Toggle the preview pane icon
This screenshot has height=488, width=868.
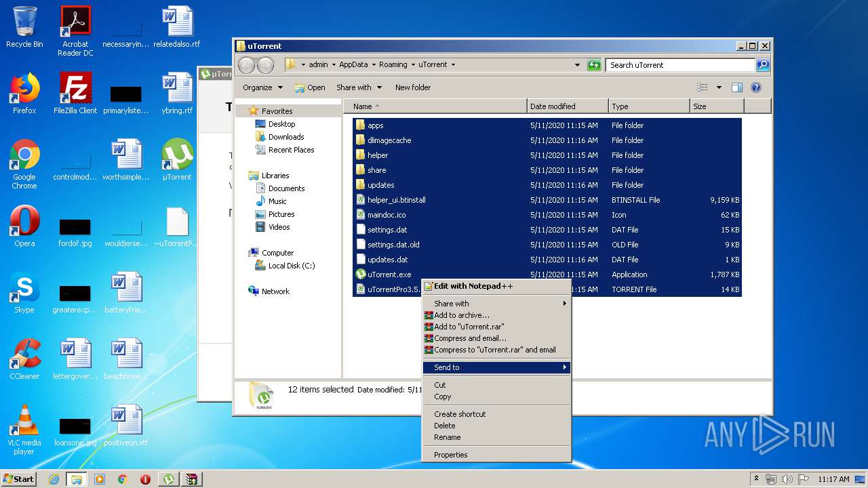click(x=737, y=87)
